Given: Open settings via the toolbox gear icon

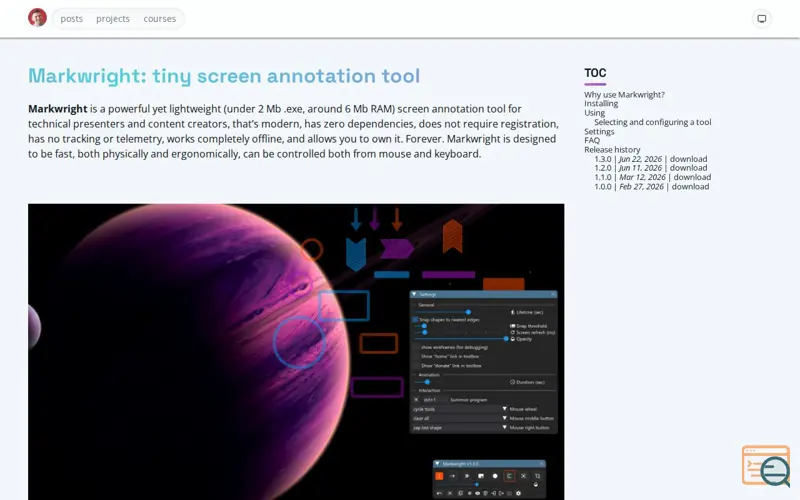Looking at the screenshot, I should tap(518, 493).
